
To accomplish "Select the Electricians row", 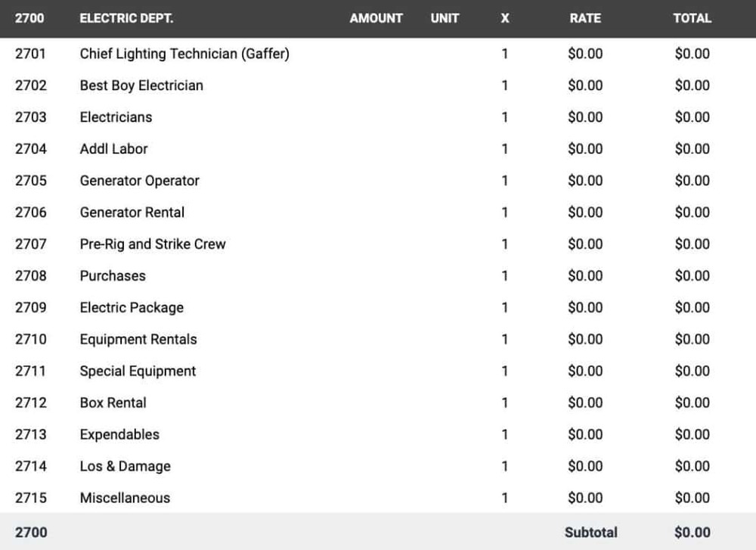I will 116,117.
